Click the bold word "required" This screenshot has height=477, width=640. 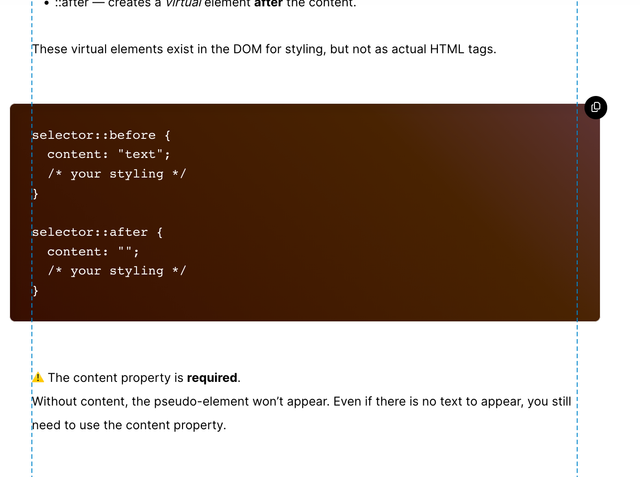tap(212, 378)
